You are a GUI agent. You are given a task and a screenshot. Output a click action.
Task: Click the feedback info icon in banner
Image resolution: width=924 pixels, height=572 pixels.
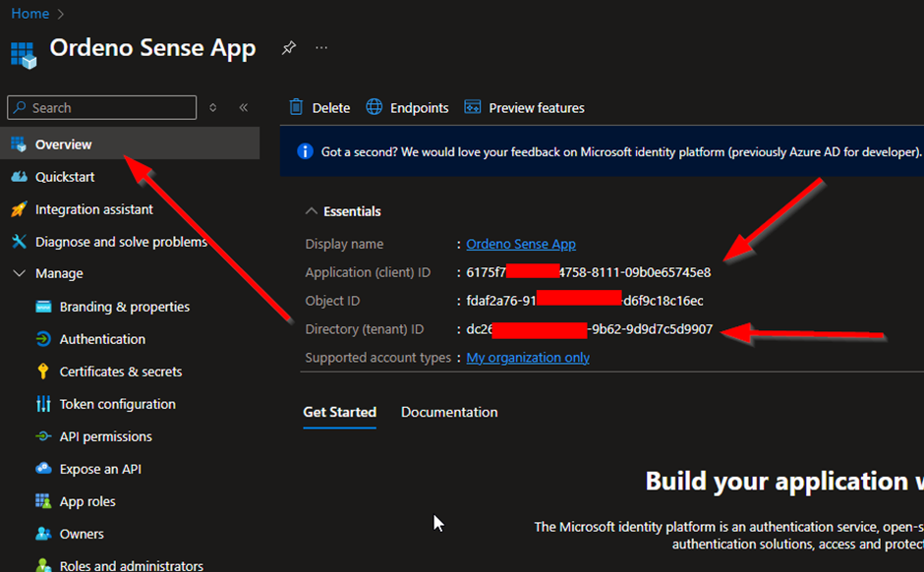[305, 151]
